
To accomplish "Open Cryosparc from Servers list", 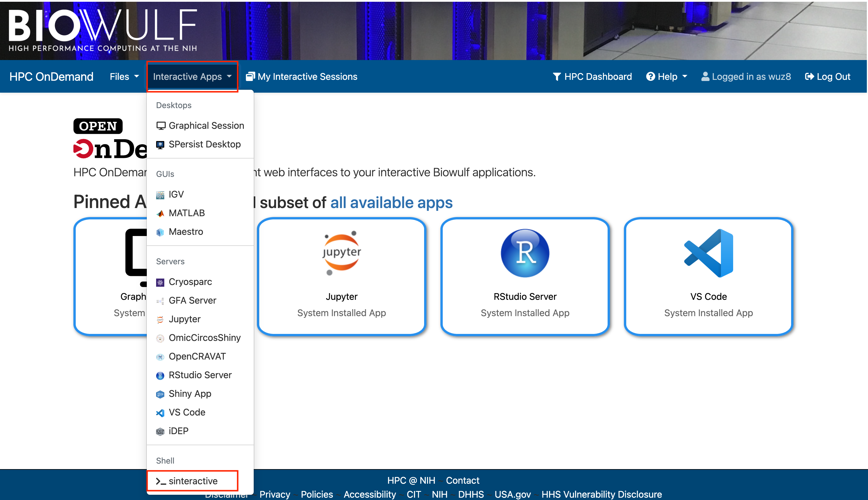I will 200,282.
